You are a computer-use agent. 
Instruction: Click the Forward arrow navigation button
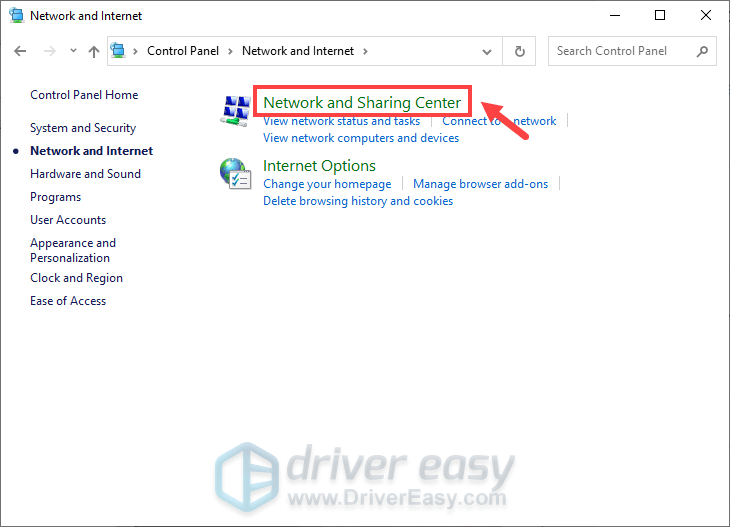point(49,51)
